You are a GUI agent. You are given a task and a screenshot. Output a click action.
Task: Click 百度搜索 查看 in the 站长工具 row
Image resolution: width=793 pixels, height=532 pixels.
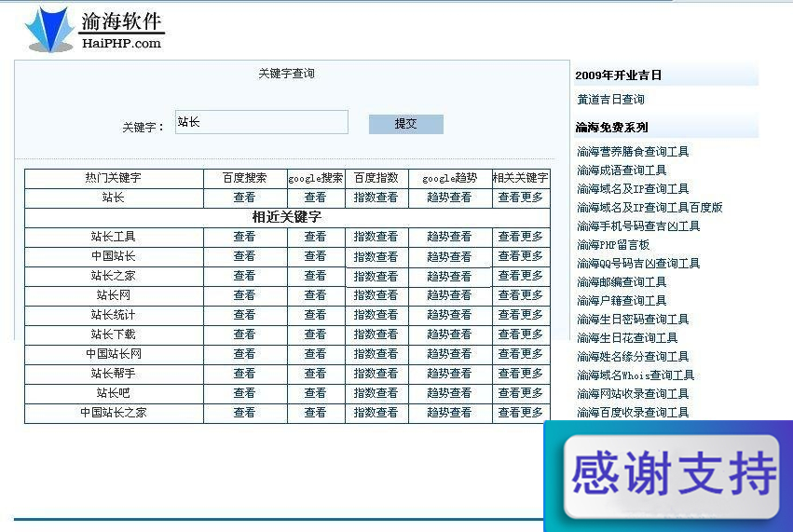(244, 236)
